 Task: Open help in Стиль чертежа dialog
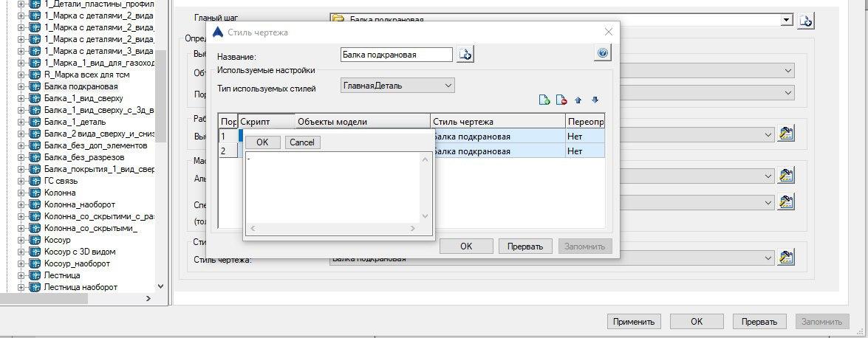[x=602, y=54]
